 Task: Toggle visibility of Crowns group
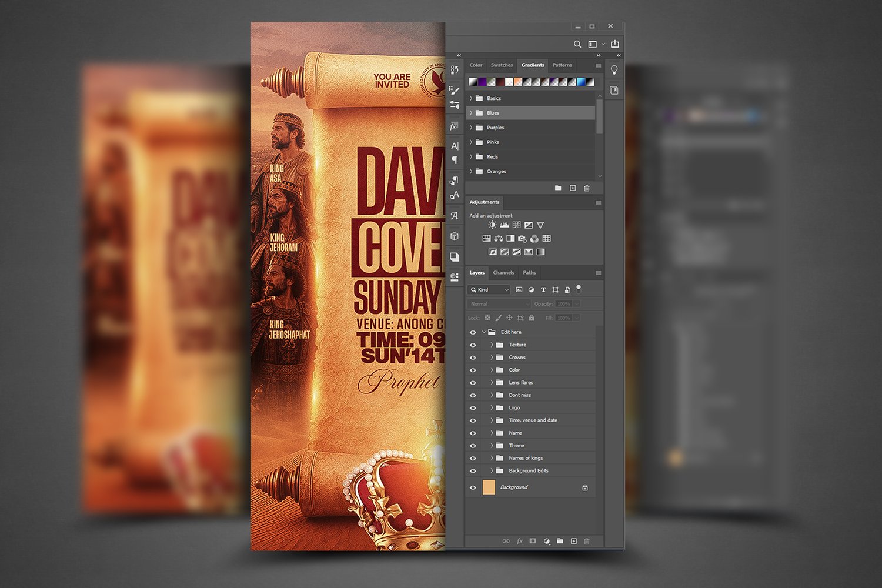click(x=473, y=358)
